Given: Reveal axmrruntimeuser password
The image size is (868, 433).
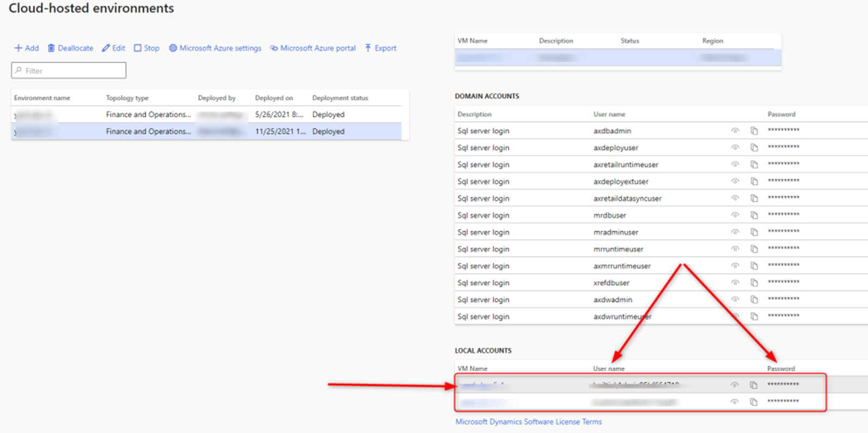Looking at the screenshot, I should point(735,265).
